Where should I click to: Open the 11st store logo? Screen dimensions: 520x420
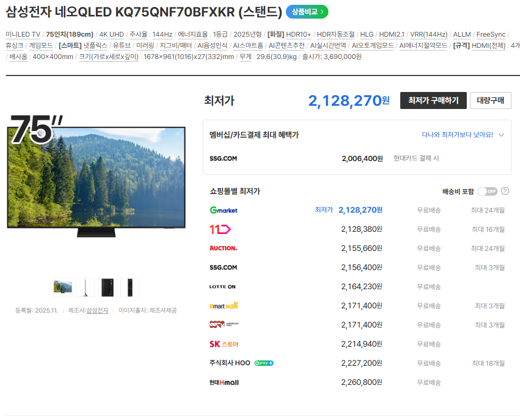(220, 229)
